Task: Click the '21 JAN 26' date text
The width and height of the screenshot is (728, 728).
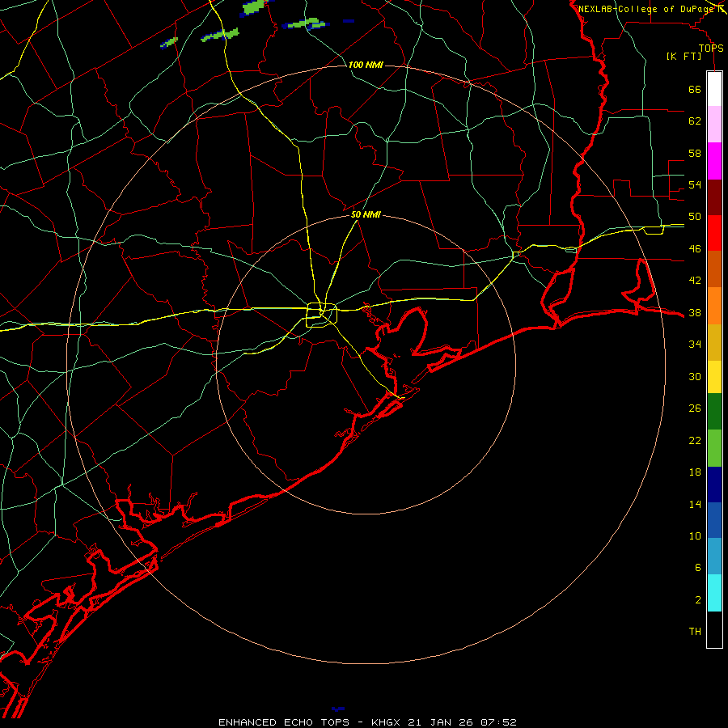Action: pyautogui.click(x=440, y=722)
